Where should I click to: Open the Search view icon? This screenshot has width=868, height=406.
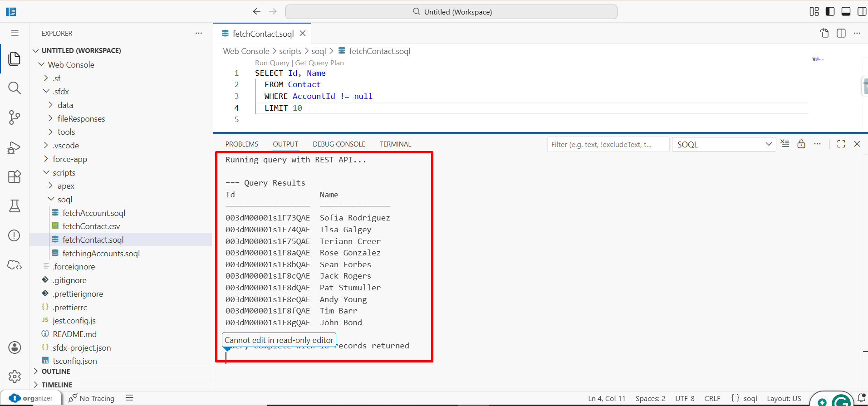pos(15,88)
